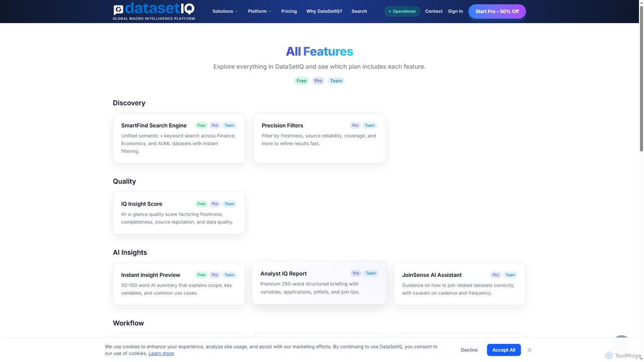Screen dimensions: 644x362
Task: Open Search from the navigation bar
Action: pos(359,11)
